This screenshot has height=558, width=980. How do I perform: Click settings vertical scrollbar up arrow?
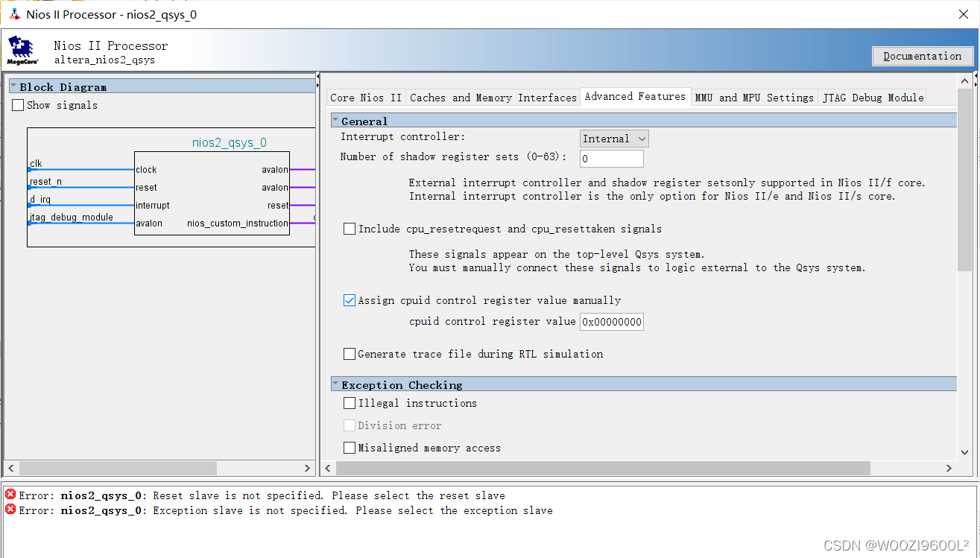pos(965,80)
